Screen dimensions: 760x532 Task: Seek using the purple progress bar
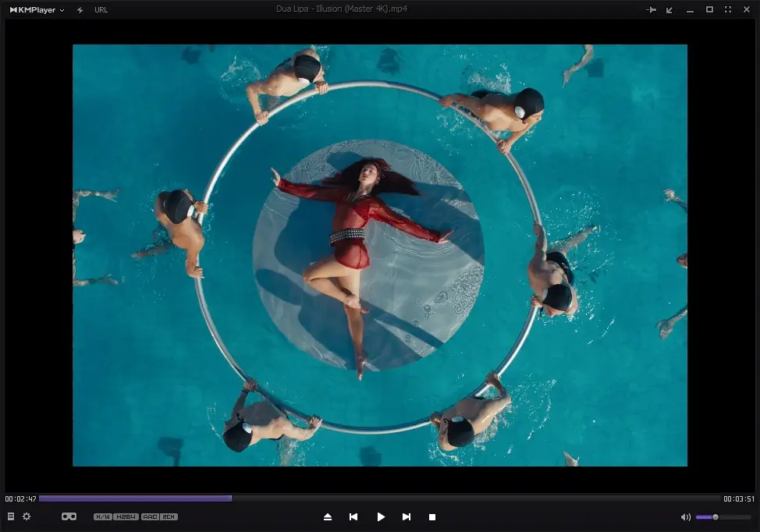(x=380, y=498)
